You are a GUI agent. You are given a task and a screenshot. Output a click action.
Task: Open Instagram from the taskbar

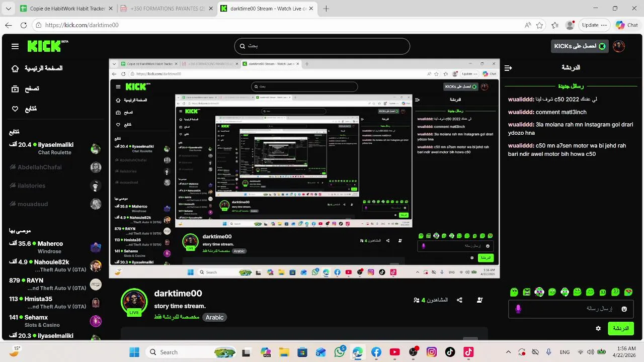click(432, 352)
